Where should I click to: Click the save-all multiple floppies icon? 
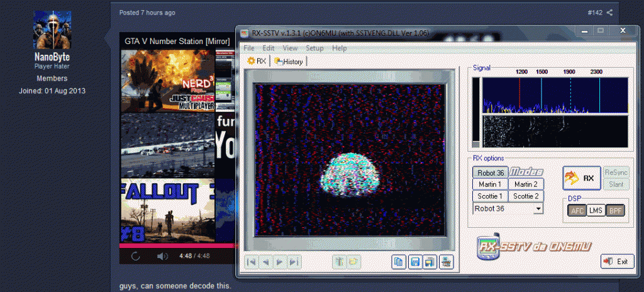(x=430, y=262)
